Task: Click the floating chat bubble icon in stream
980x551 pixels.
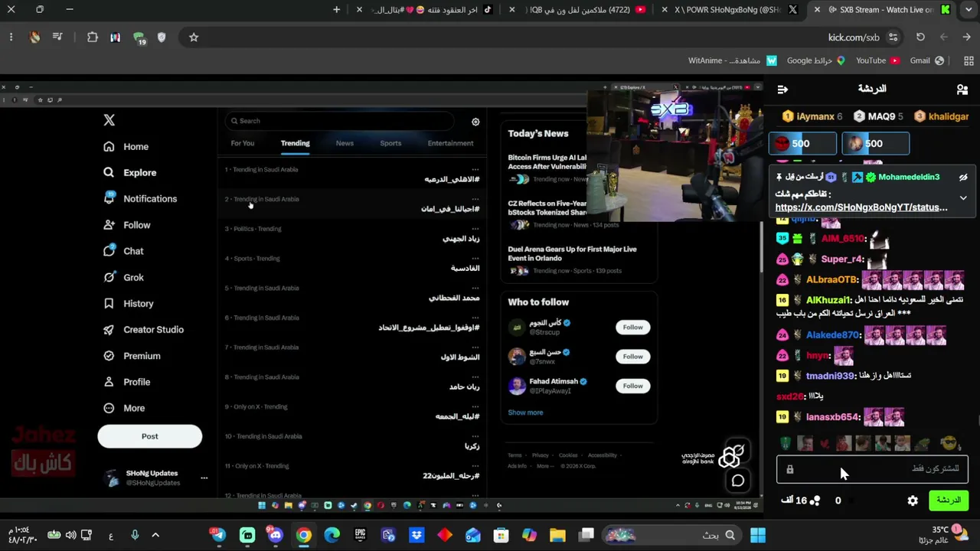Action: pyautogui.click(x=738, y=481)
